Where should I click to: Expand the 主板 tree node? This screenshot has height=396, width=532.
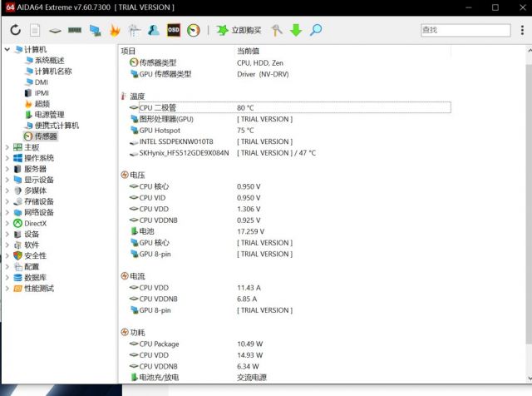click(x=7, y=147)
